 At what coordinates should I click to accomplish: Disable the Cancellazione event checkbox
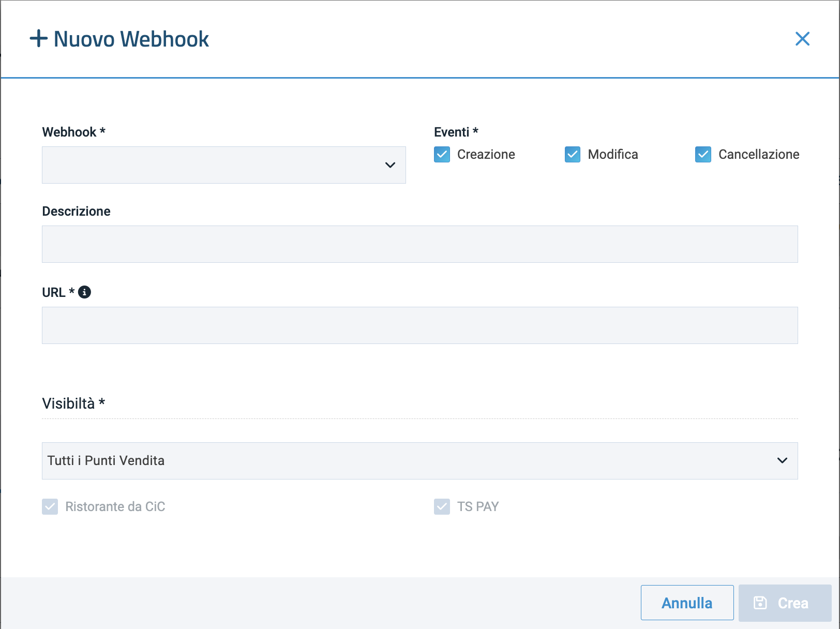(x=703, y=155)
